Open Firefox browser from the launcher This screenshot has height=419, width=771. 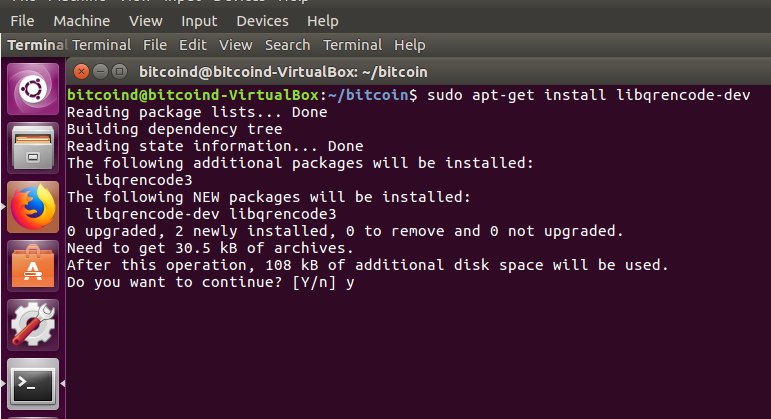[x=33, y=207]
